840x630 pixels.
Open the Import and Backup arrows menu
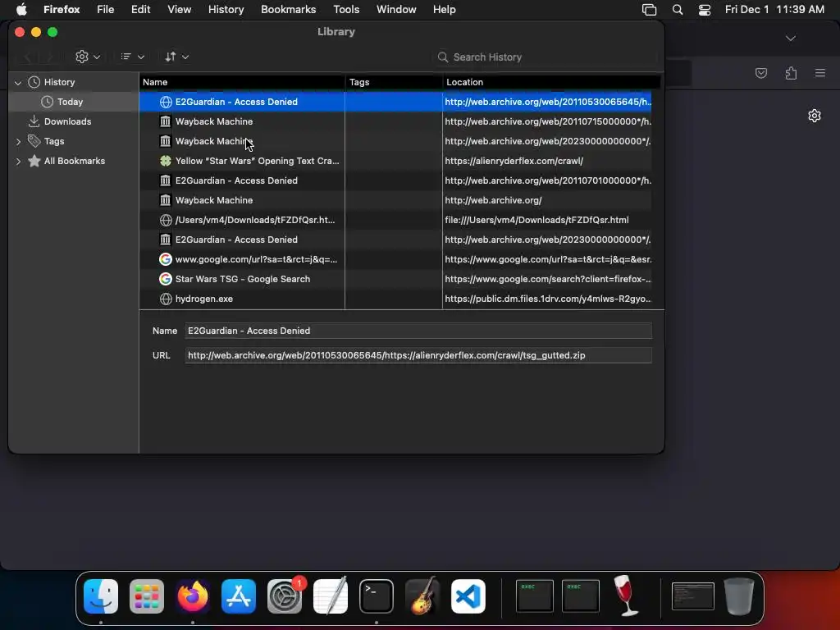click(176, 57)
